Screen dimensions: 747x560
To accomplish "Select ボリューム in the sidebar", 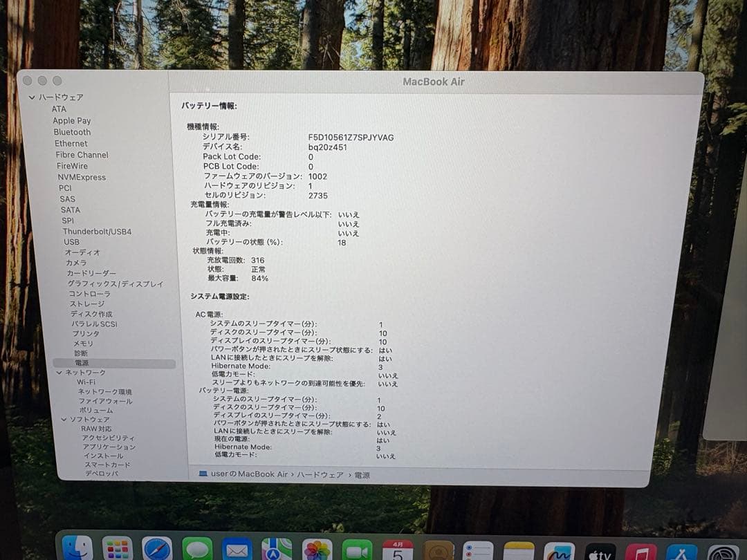I will point(96,411).
